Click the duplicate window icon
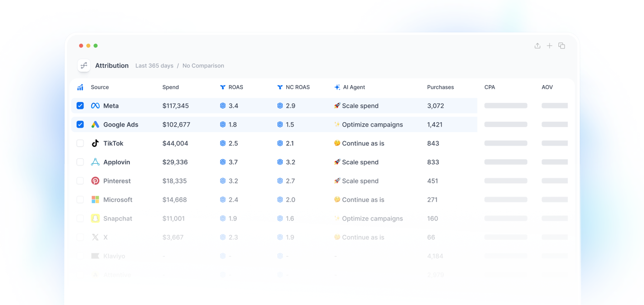 click(x=562, y=46)
